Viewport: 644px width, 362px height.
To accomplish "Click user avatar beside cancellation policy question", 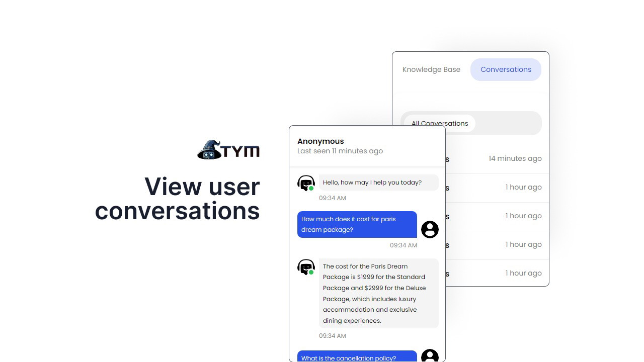I will click(x=430, y=355).
